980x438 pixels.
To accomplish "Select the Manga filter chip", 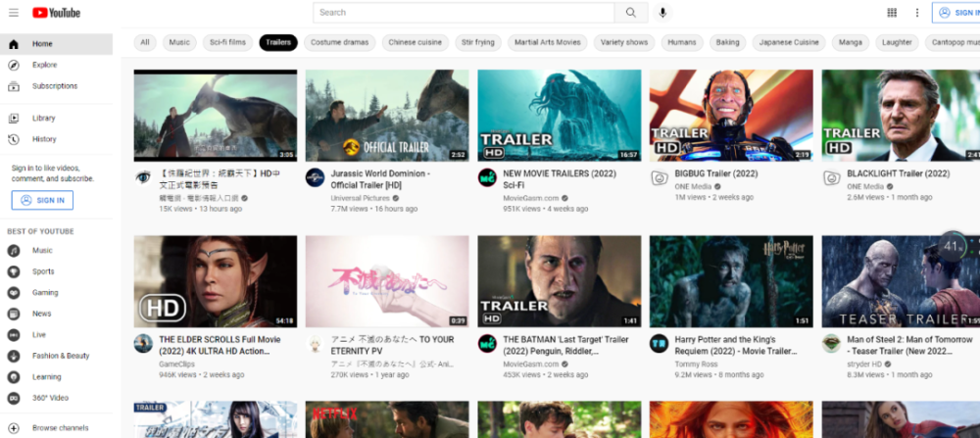I will pyautogui.click(x=850, y=42).
